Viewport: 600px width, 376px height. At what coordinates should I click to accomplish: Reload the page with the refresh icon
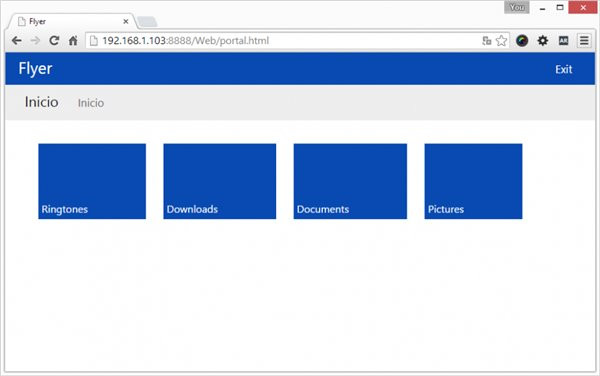(x=54, y=41)
